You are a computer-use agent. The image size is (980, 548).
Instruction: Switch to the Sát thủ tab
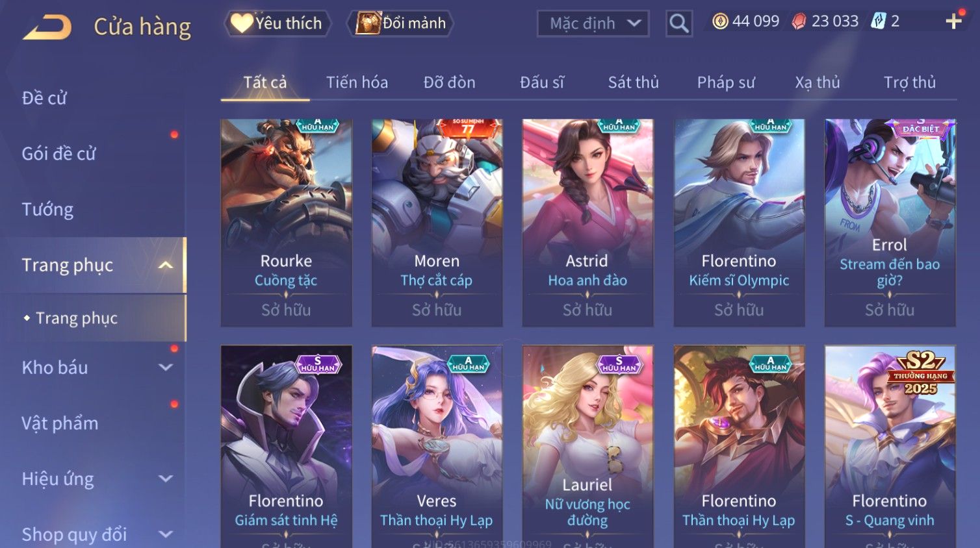(633, 82)
